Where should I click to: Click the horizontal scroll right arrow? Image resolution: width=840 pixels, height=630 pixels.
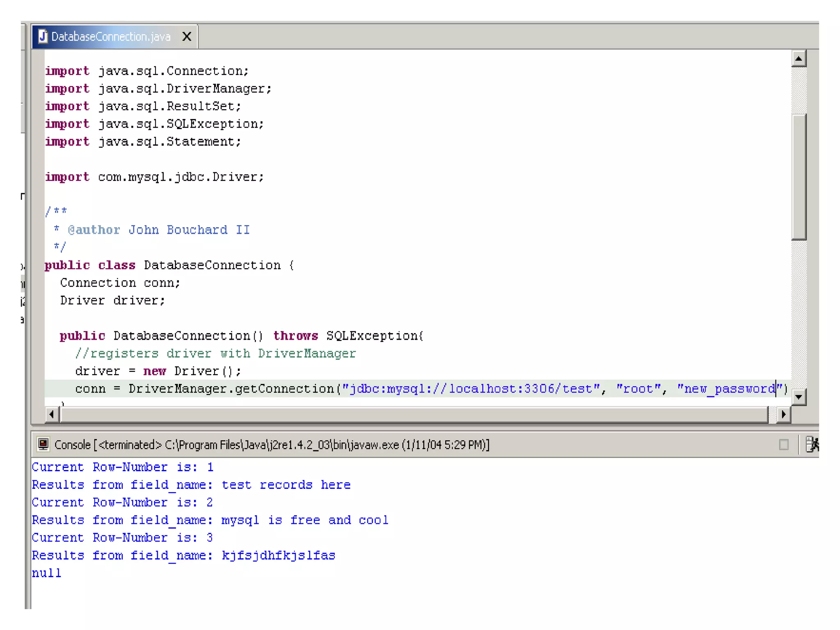point(783,414)
